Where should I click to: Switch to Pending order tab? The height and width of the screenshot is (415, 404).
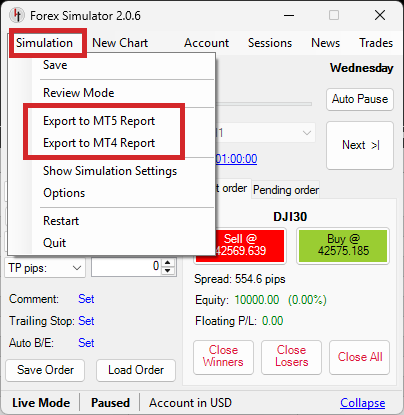pos(286,190)
